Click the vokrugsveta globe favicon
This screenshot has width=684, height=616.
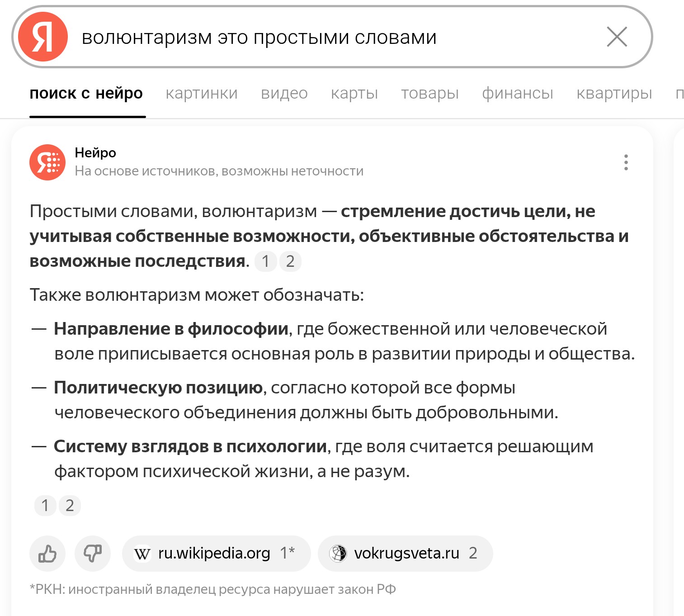(x=338, y=553)
